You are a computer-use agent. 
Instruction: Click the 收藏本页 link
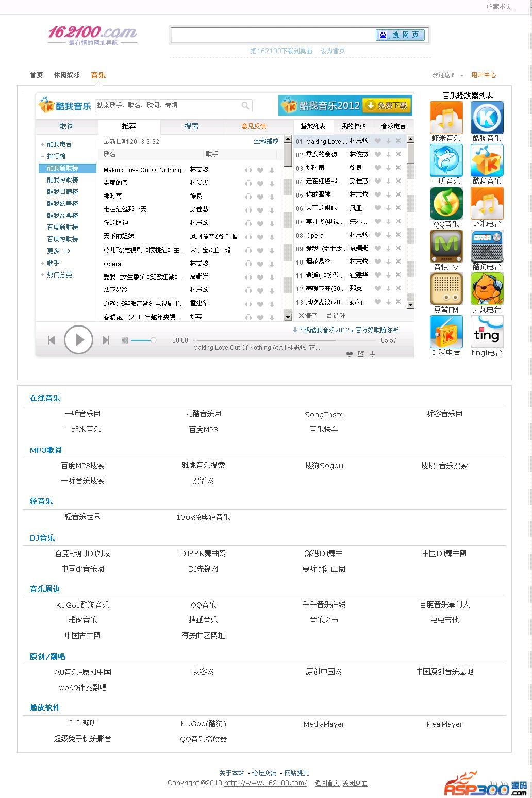[x=499, y=7]
